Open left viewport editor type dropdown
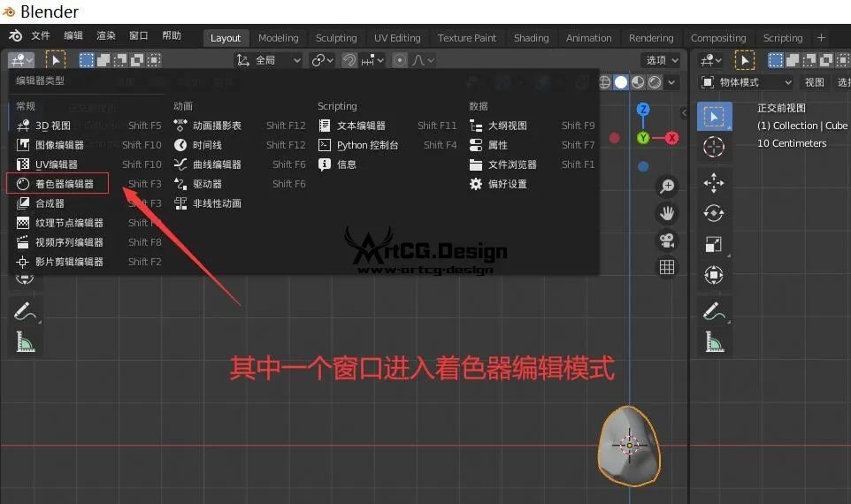 pyautogui.click(x=22, y=59)
